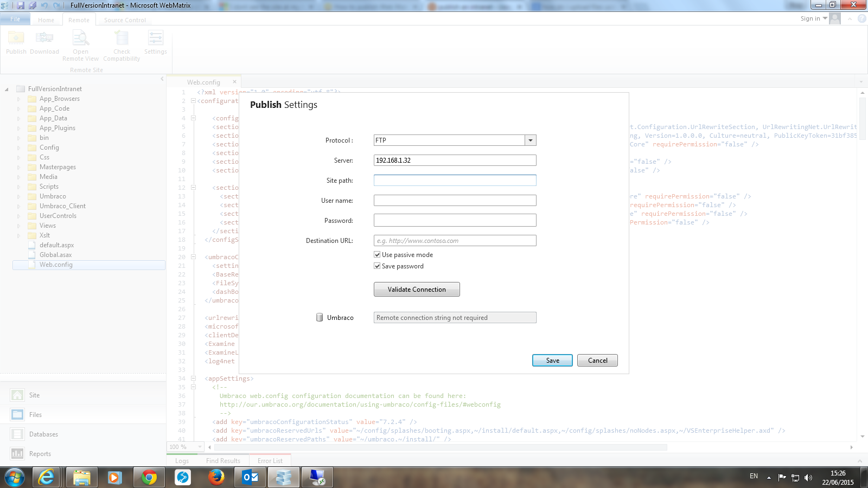Click the Server address field
Screen dimensions: 868x488
click(455, 160)
